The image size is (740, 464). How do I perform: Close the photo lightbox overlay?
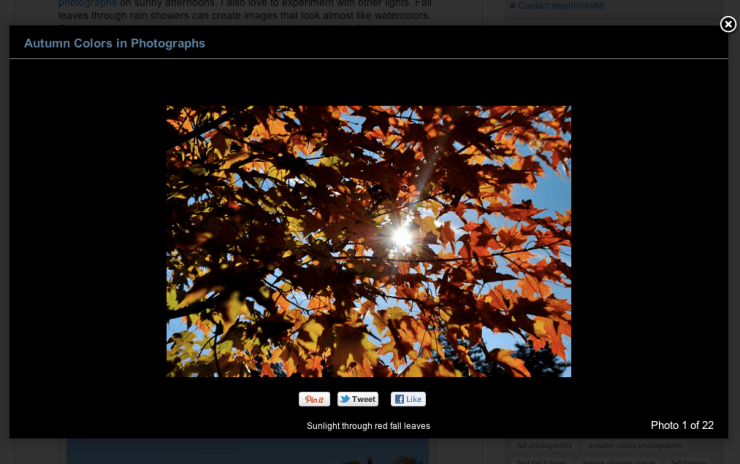pos(728,24)
